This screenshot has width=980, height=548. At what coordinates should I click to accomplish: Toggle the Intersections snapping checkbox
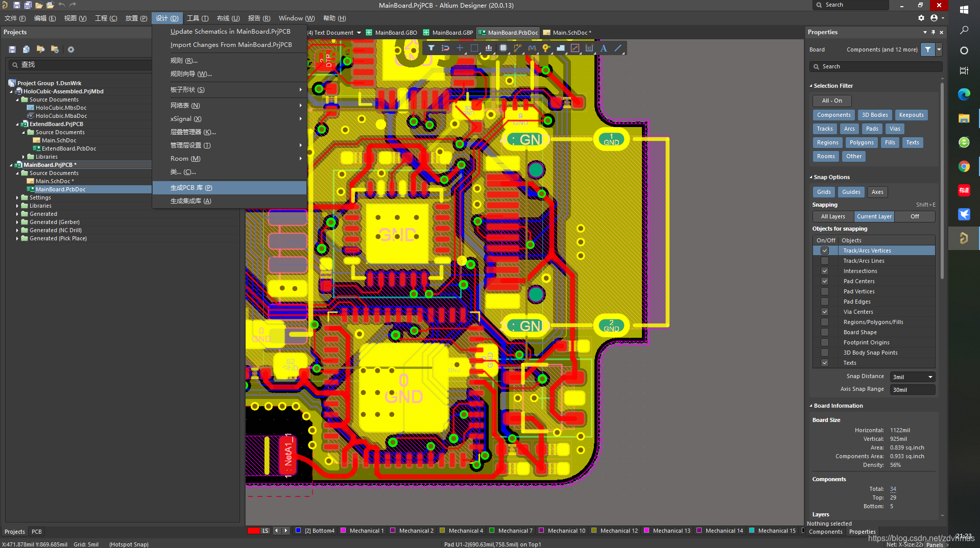tap(824, 271)
